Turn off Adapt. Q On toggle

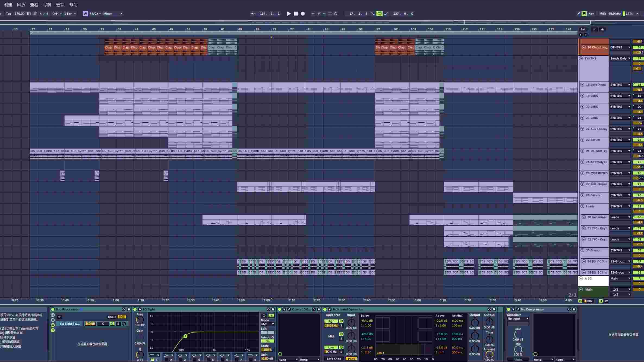point(267,341)
